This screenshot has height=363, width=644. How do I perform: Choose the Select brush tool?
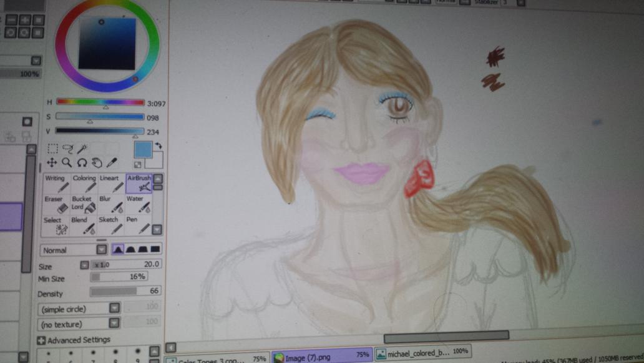pos(56,226)
